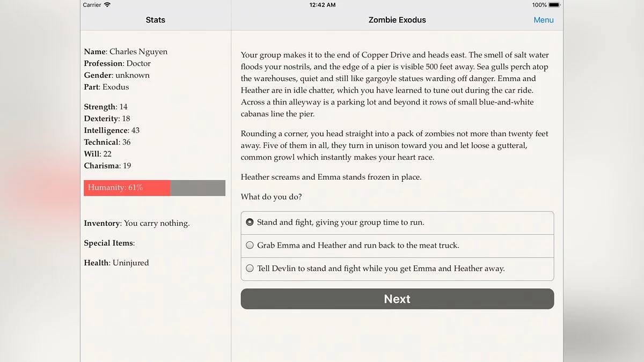Tap the Wi-Fi icon in status bar
Image resolution: width=644 pixels, height=362 pixels.
(107, 5)
